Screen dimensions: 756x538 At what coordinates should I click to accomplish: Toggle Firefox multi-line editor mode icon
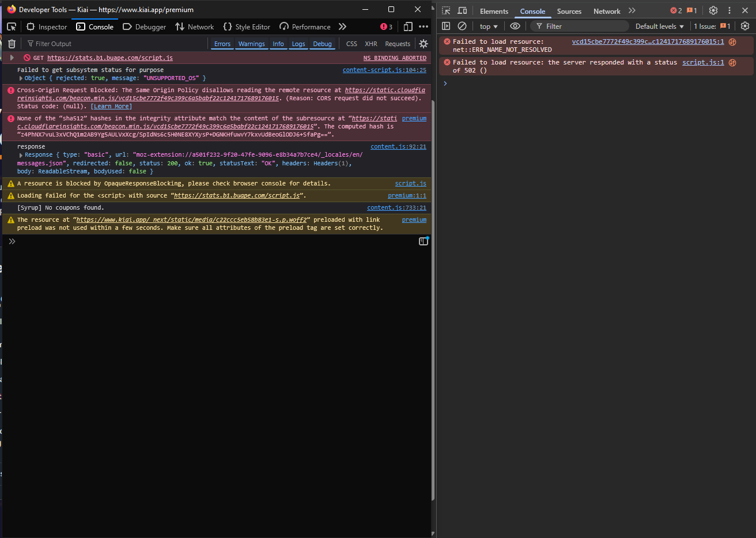[x=424, y=241]
